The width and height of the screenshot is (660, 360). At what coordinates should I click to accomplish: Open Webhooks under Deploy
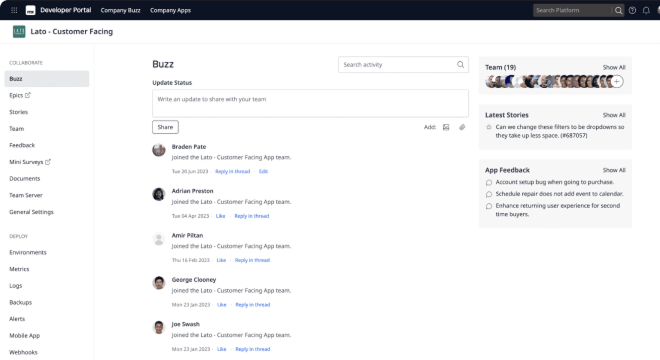pos(23,352)
